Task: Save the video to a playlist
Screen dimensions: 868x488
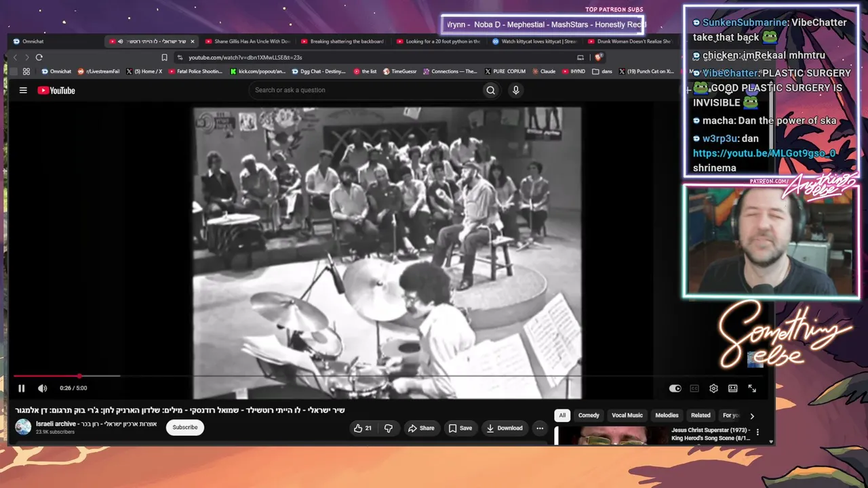Action: click(460, 428)
